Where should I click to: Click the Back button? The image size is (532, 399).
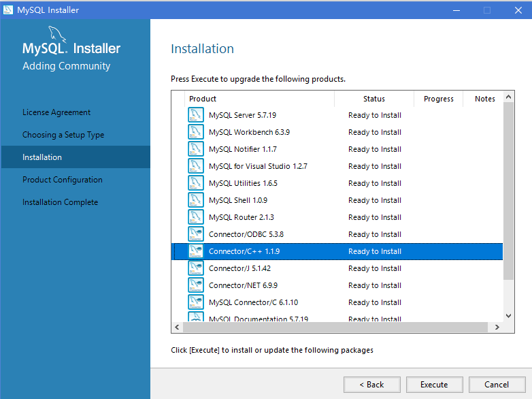pyautogui.click(x=372, y=385)
